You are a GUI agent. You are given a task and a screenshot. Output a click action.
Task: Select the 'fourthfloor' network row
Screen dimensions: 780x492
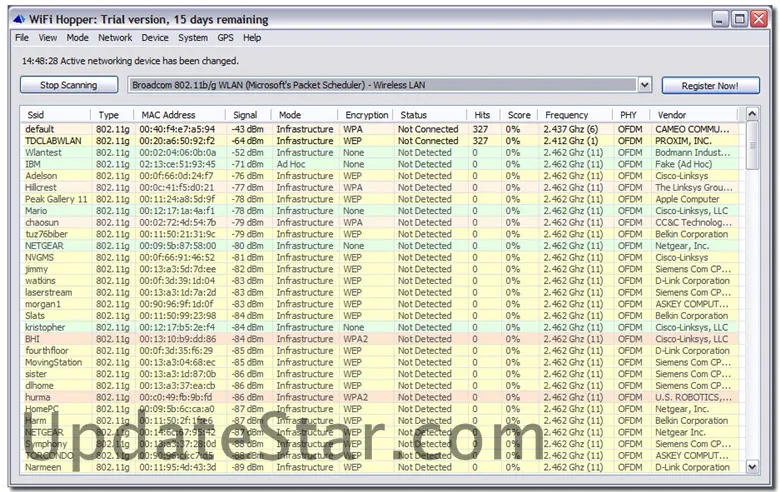383,351
